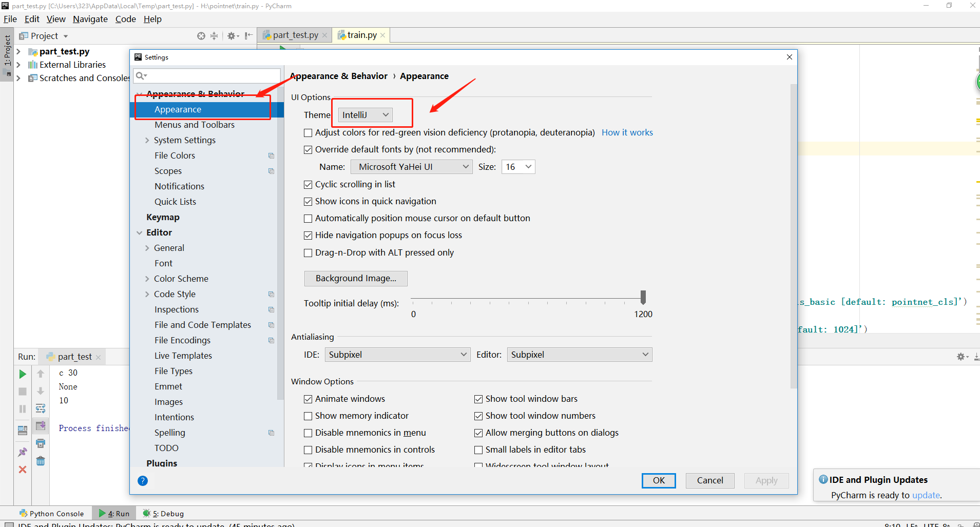
Task: Toggle Small labels in editor tabs
Action: (478, 450)
